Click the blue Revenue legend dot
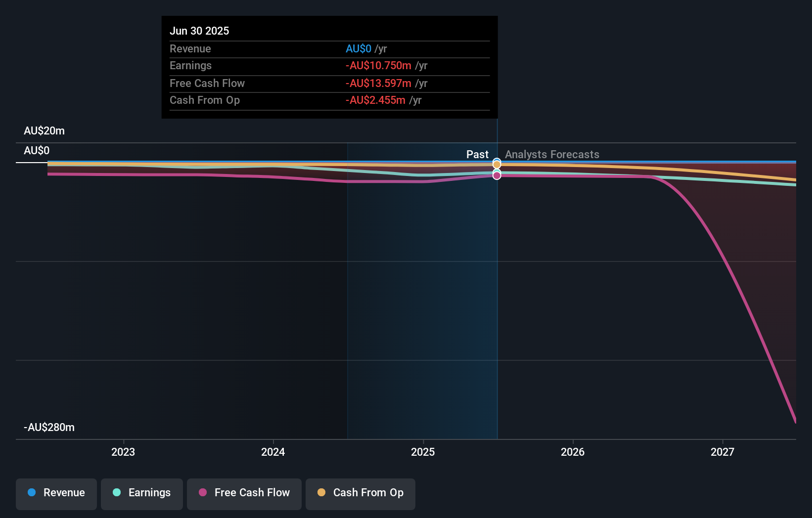 (x=31, y=493)
